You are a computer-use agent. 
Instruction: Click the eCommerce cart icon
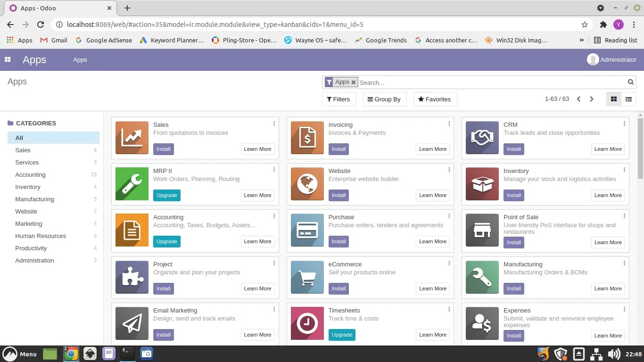(x=307, y=277)
